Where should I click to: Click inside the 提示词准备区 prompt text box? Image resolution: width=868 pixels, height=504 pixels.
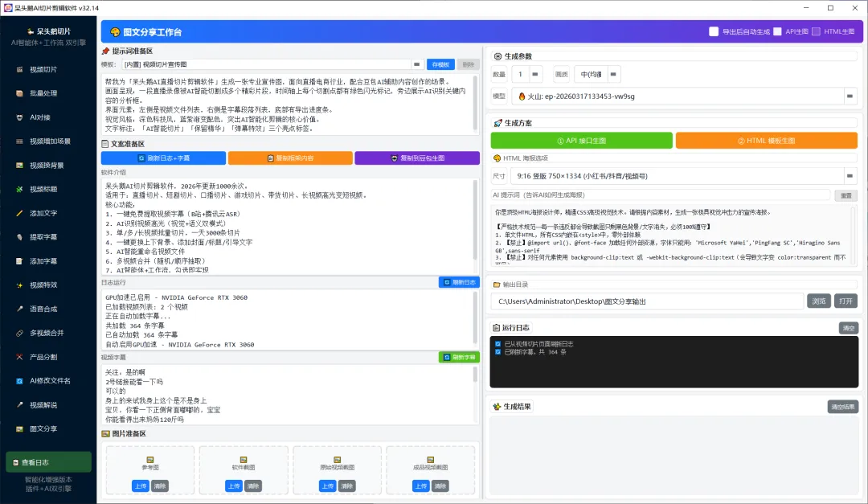(x=288, y=104)
